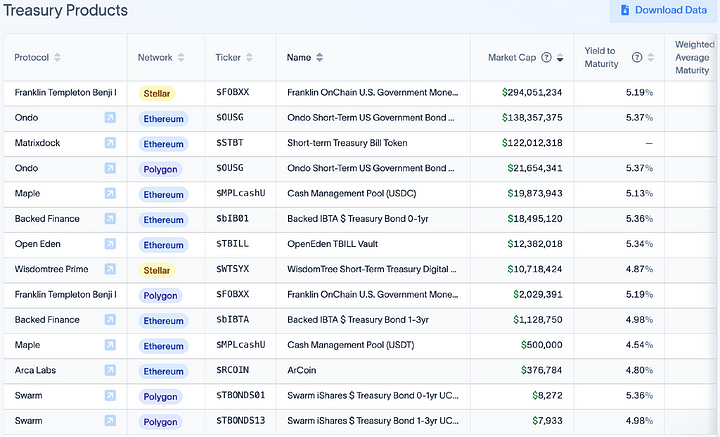Open external link for Swarm STBONDS13 row

coord(110,420)
